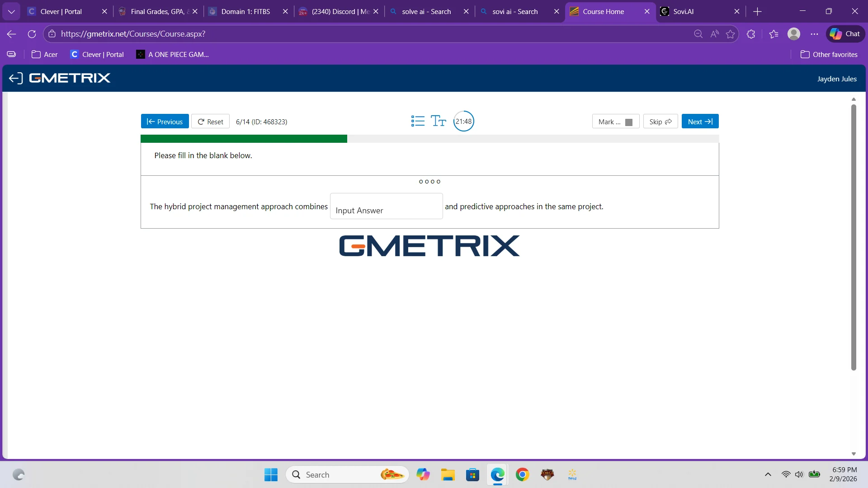The width and height of the screenshot is (868, 488).
Task: Click GMetrix exit arrow icon in header
Action: coord(15,78)
